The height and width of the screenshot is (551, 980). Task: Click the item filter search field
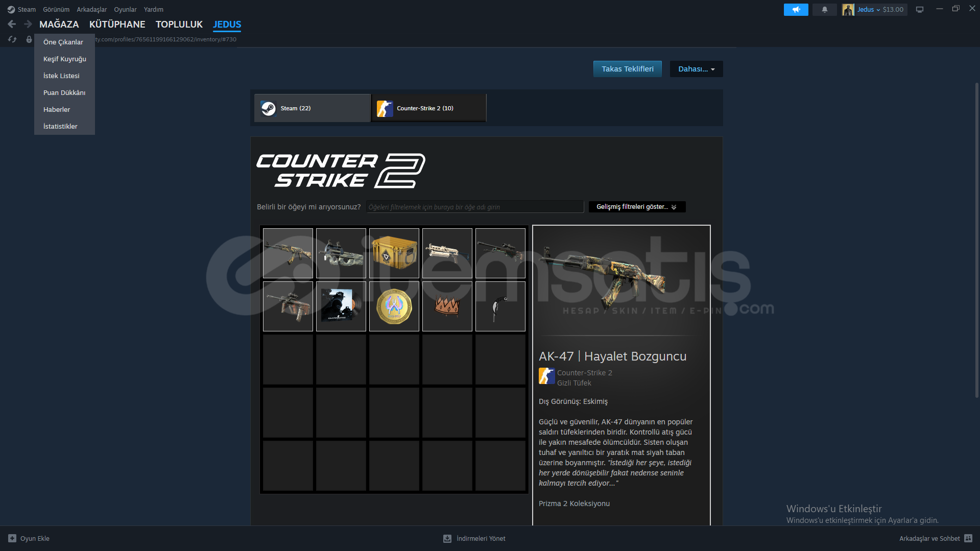click(475, 207)
